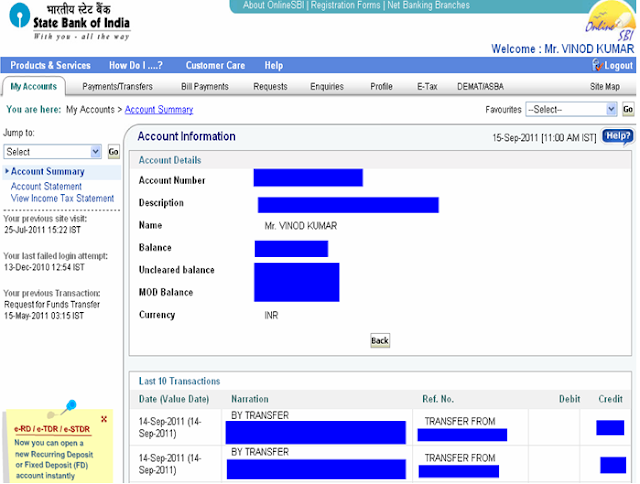Open the Profile tab

pos(381,87)
